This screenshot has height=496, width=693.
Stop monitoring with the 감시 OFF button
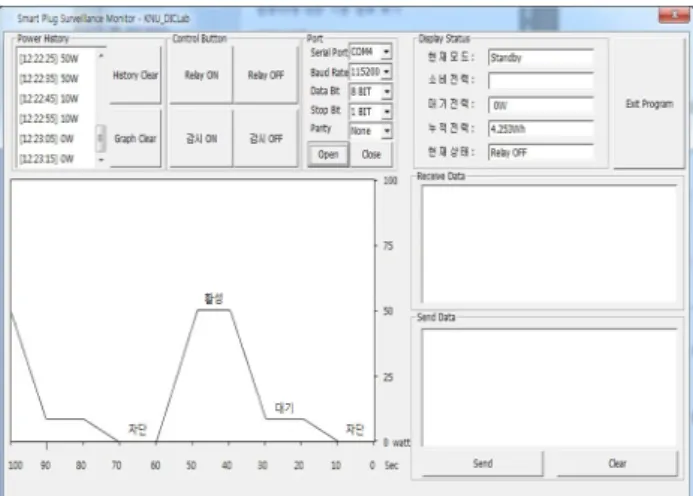[266, 139]
